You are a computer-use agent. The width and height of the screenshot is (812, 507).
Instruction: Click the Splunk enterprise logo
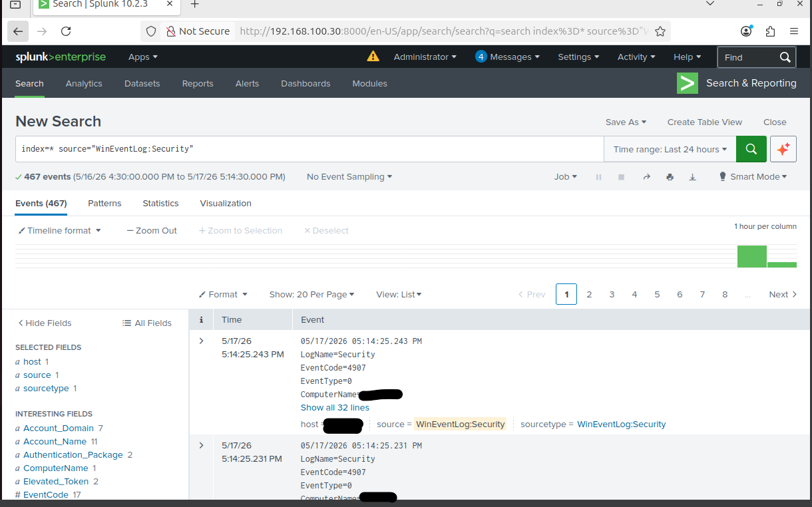point(61,57)
